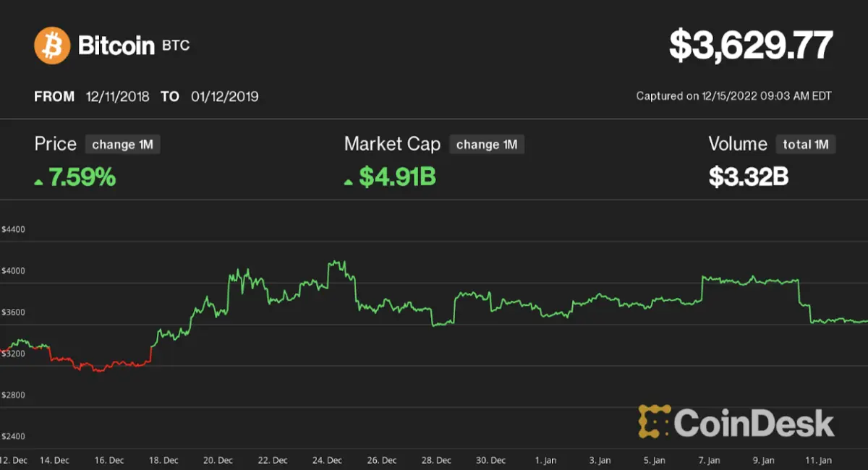The image size is (868, 470).
Task: Click the $4.91B market cap change
Action: click(397, 177)
